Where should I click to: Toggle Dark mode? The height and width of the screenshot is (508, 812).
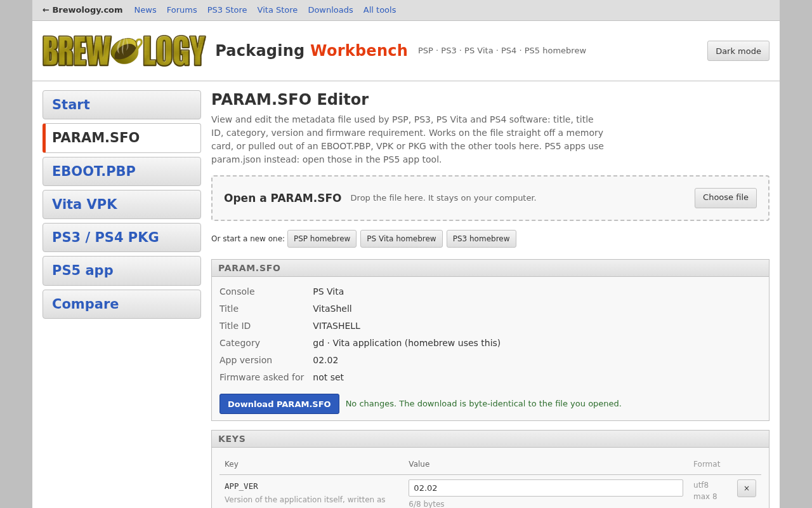coord(738,51)
